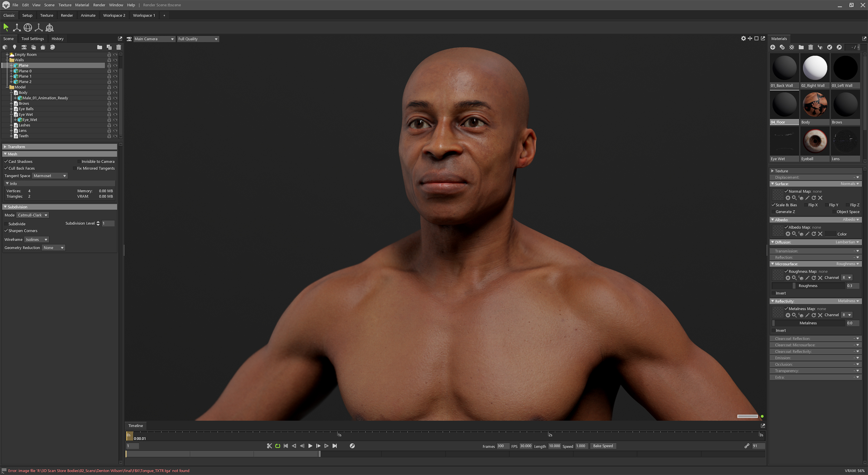868x475 pixels.
Task: Add a new folder in Scene panel
Action: tap(100, 47)
